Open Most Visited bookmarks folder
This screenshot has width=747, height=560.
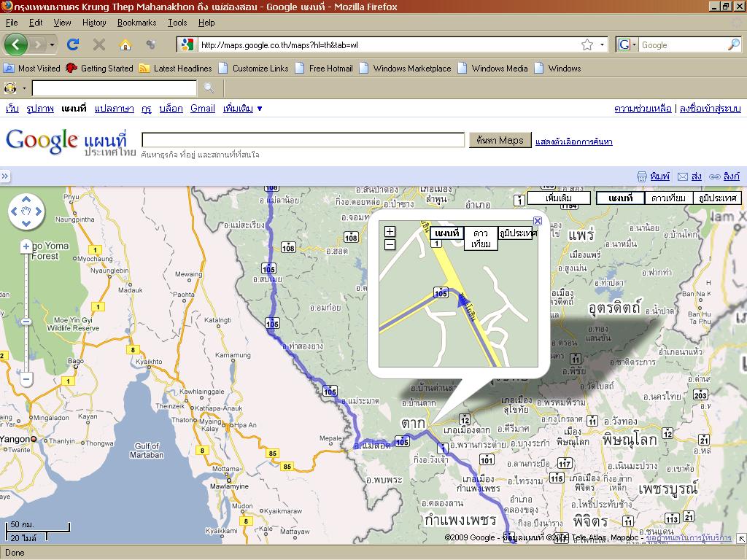(32, 68)
